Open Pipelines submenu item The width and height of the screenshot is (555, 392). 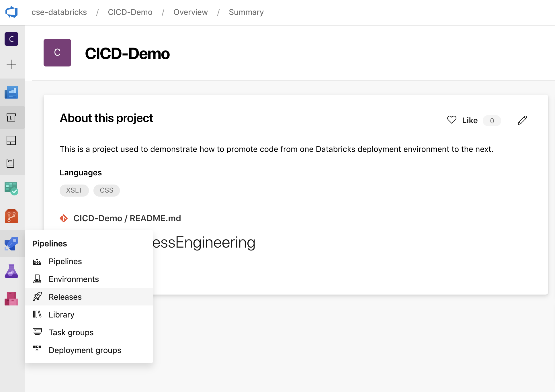pyautogui.click(x=65, y=261)
